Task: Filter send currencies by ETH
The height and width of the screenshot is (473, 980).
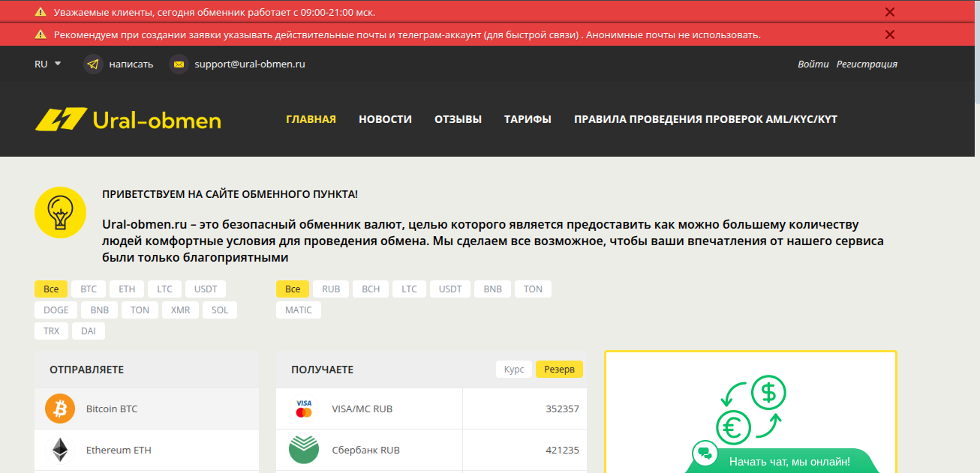Action: click(127, 289)
